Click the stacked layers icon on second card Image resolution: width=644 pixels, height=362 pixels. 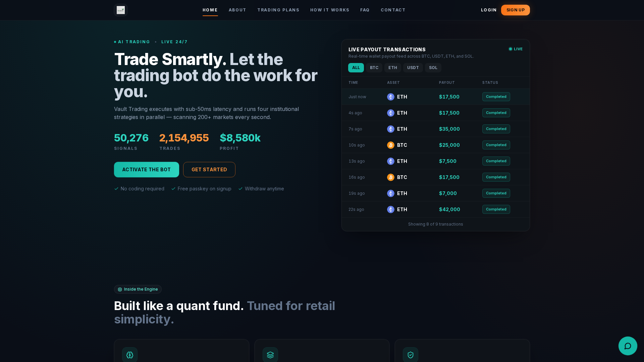270,355
